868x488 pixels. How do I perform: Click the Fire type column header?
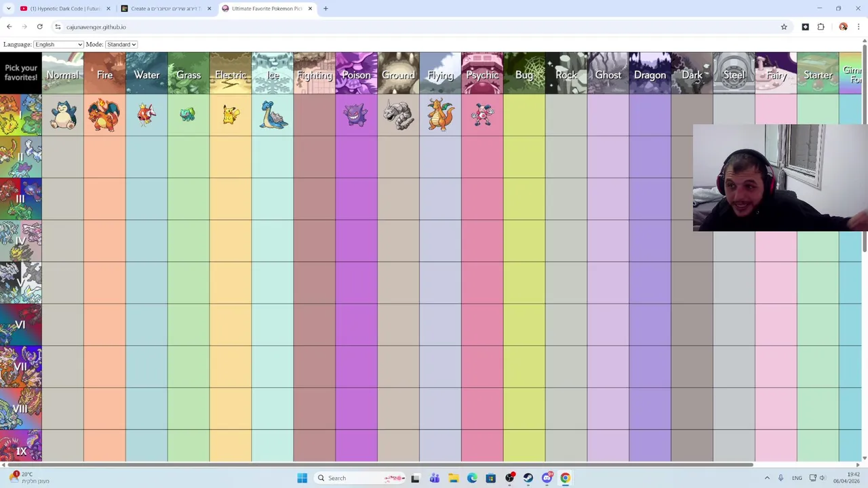(105, 73)
